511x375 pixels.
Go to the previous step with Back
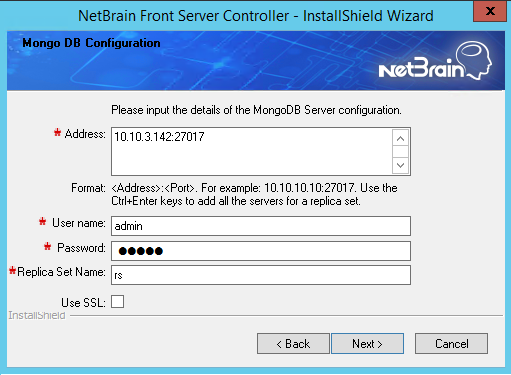(293, 344)
